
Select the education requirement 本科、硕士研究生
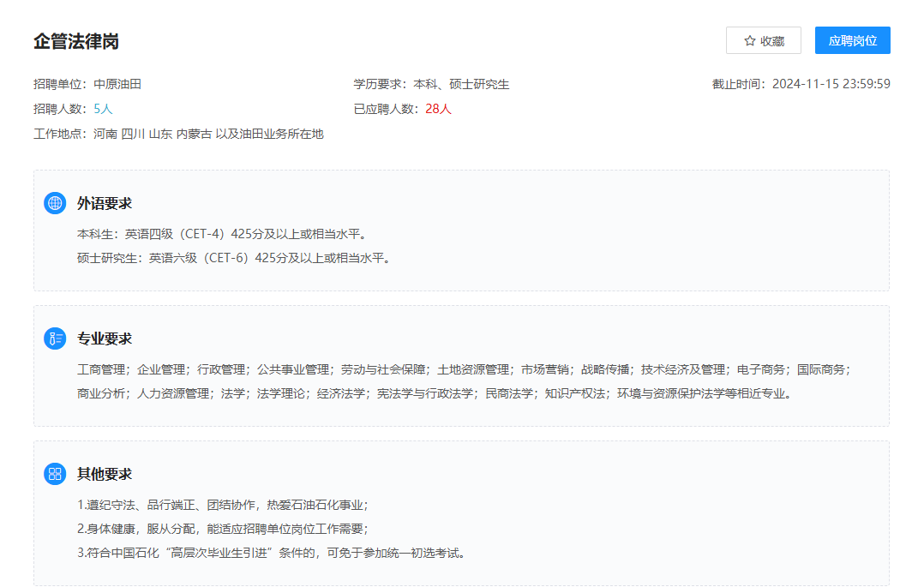(464, 83)
